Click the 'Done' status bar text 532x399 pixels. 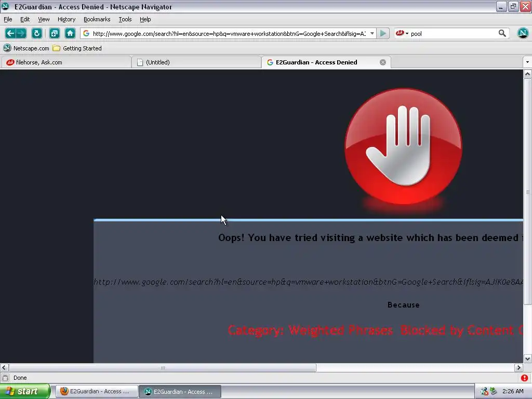20,378
